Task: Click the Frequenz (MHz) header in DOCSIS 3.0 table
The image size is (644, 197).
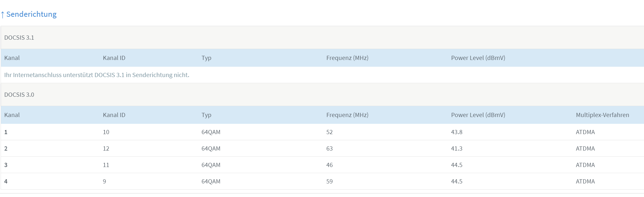Action: [x=347, y=115]
